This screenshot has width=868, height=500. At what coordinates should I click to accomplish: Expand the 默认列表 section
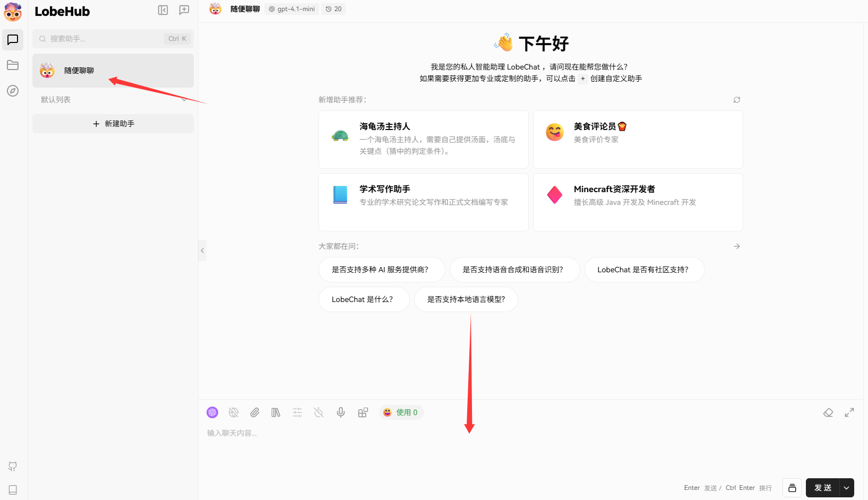[113, 100]
